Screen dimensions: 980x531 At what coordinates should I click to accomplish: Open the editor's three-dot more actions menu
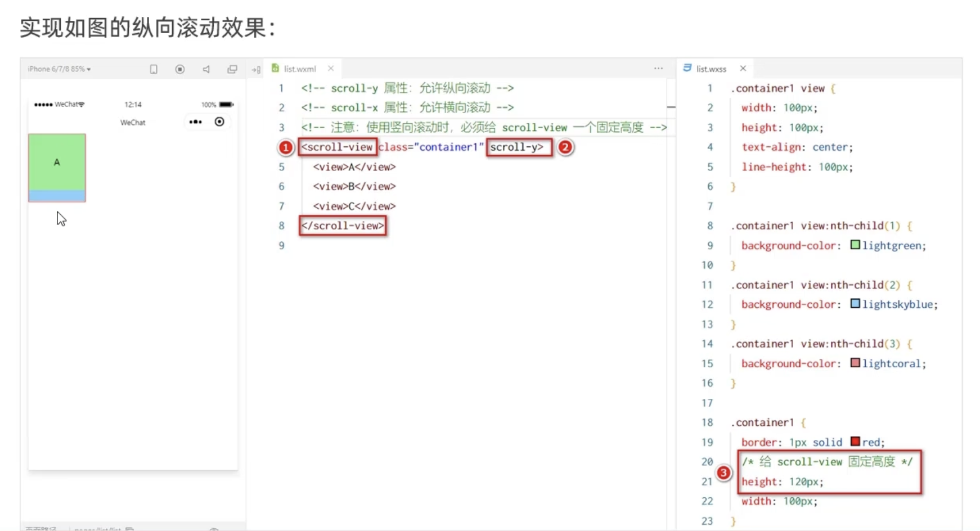[x=658, y=68]
